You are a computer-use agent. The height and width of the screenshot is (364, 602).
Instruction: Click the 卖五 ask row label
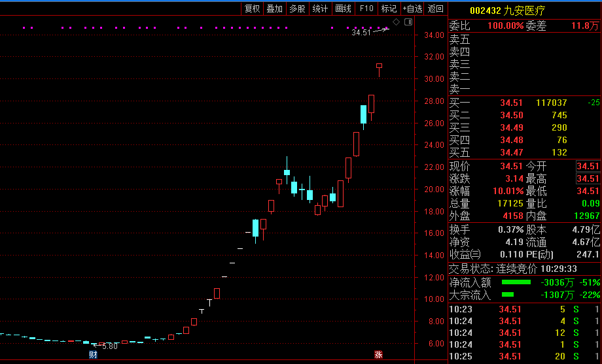[459, 39]
